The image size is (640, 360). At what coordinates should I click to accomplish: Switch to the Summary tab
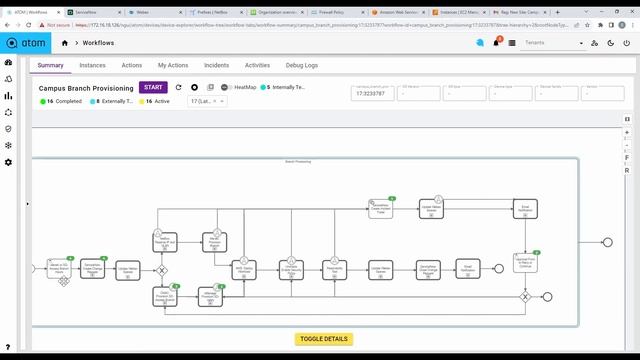pos(51,65)
